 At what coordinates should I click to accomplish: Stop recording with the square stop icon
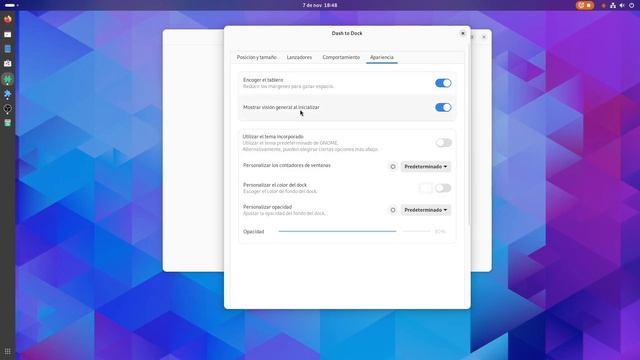pyautogui.click(x=589, y=5)
